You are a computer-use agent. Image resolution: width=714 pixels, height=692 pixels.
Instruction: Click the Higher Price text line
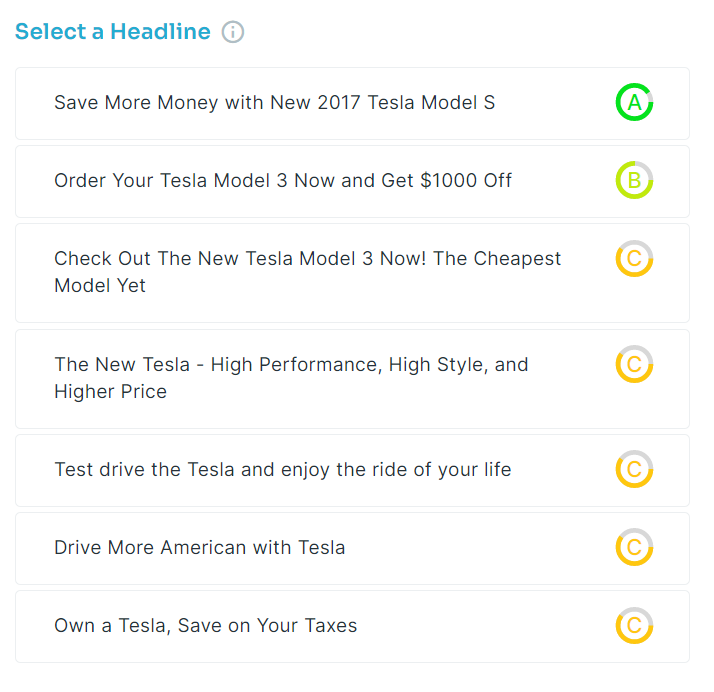tap(111, 392)
